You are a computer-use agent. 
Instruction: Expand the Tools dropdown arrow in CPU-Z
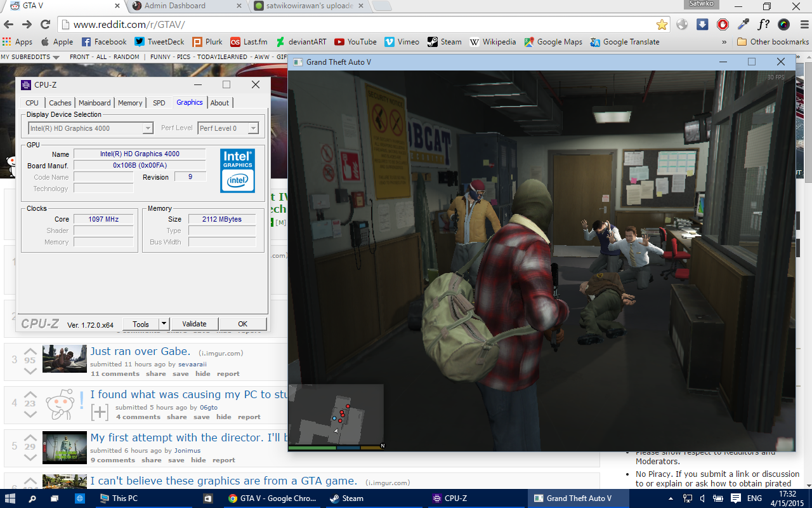pos(164,324)
